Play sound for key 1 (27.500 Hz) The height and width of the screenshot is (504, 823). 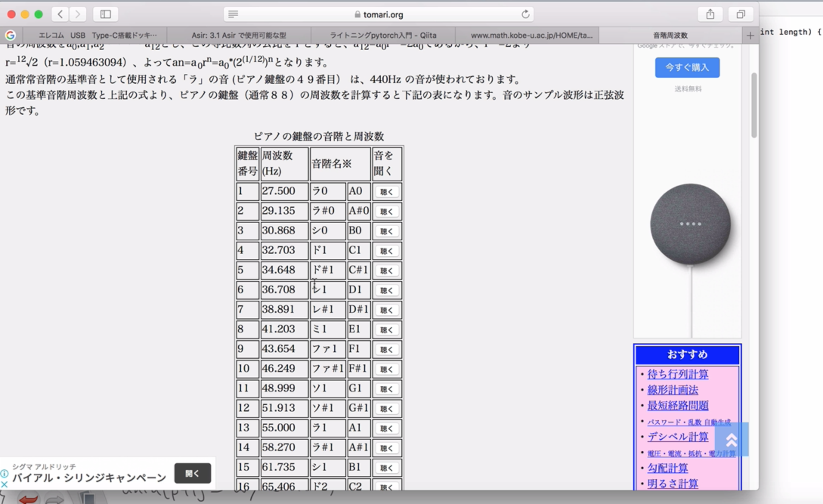[387, 192]
